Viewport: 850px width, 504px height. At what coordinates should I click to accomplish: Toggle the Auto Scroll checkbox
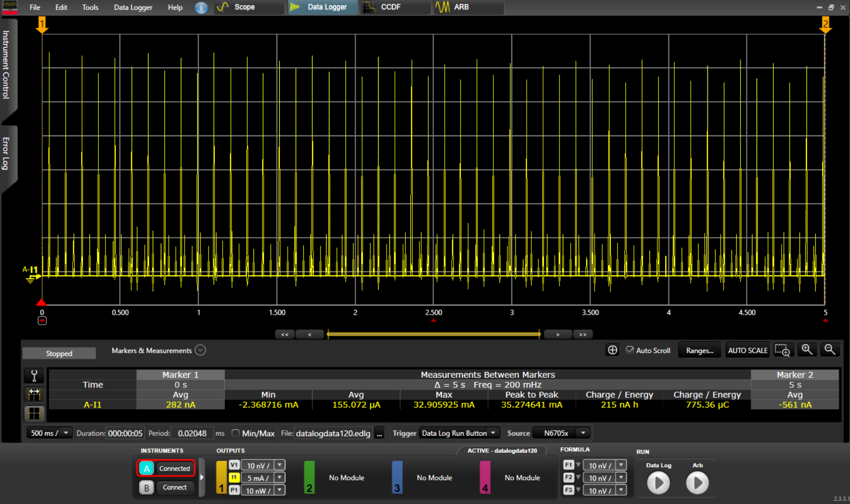(x=630, y=350)
